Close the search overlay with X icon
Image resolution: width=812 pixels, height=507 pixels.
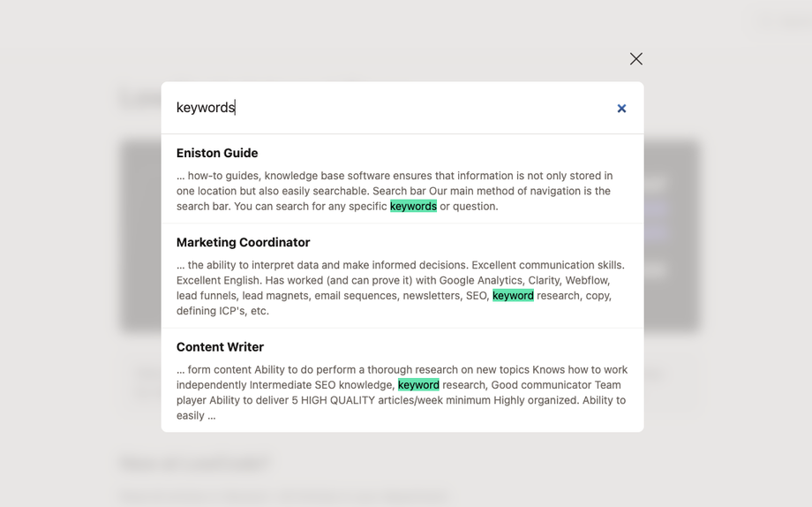[635, 59]
